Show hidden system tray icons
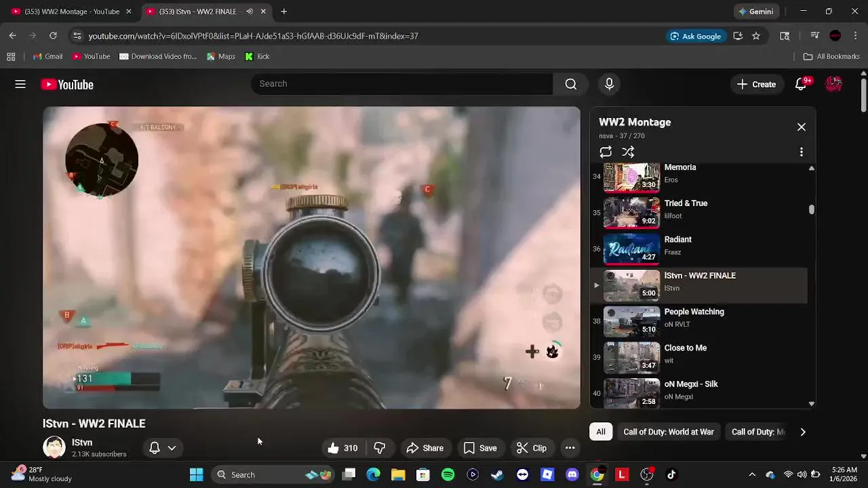 coord(751,474)
